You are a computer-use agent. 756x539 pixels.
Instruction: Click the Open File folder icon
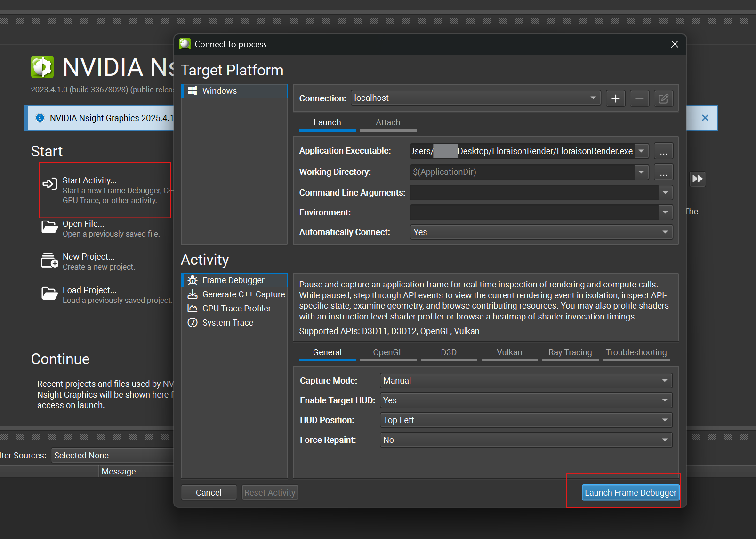[49, 227]
